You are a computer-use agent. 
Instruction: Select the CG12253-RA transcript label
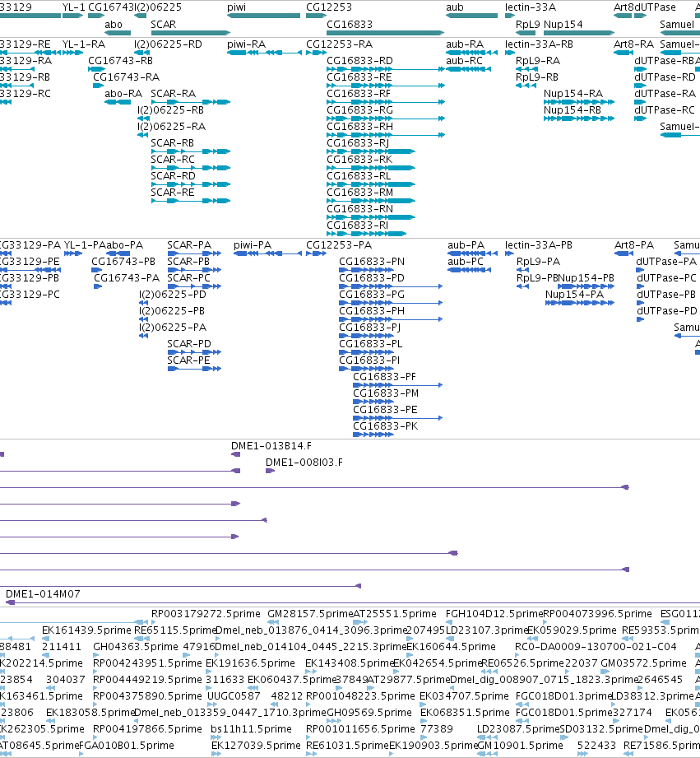tap(339, 44)
